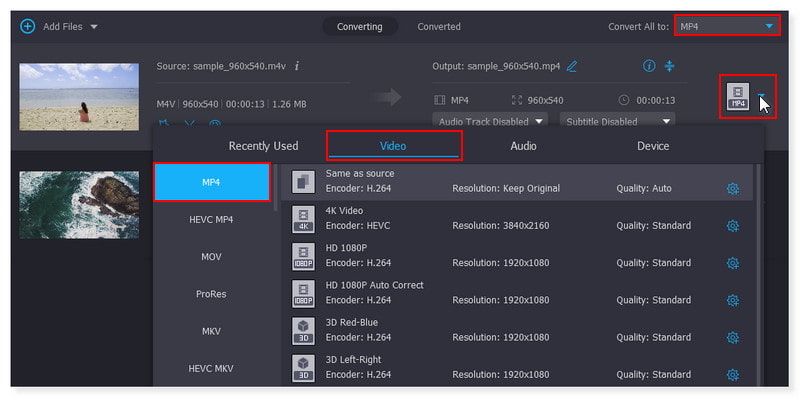Click 'Resolution: Keep Original' text
Viewport: 800px width, 398px height.
(x=506, y=188)
